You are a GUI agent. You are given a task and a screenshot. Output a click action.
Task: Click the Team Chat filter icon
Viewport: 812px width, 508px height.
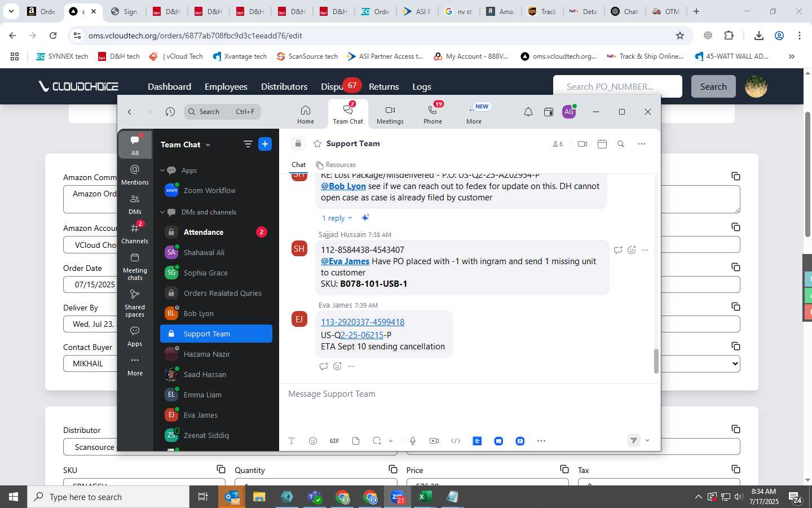pos(248,144)
